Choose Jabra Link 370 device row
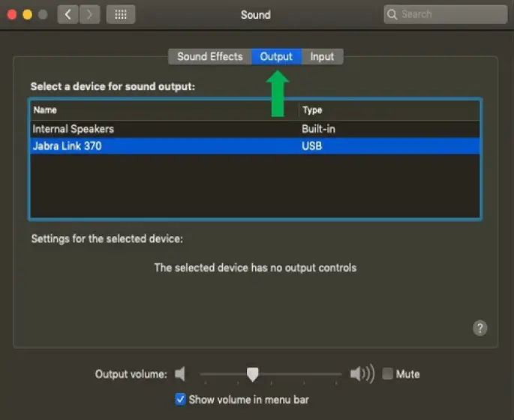This screenshot has width=514, height=420. coord(68,145)
